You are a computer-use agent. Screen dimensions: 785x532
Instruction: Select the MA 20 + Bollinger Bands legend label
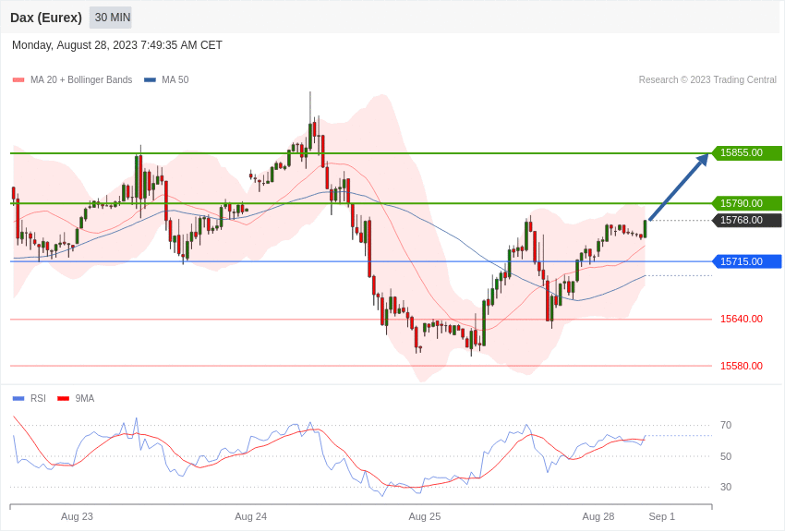click(x=81, y=80)
